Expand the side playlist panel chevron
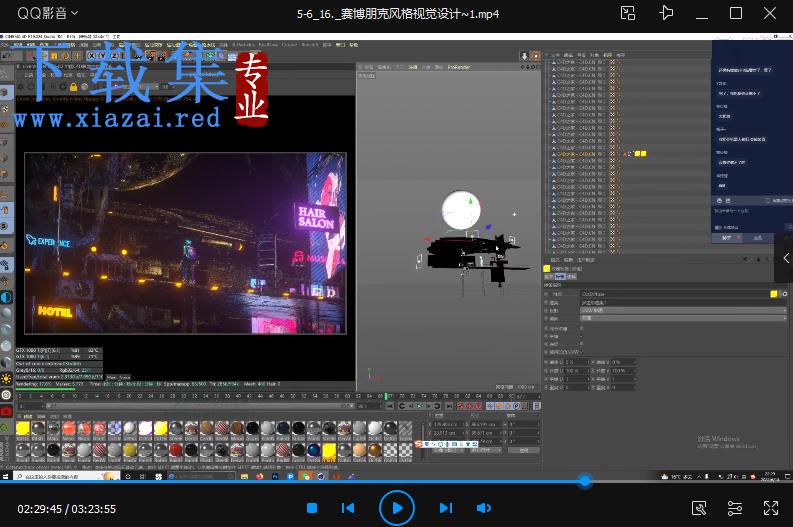Image resolution: width=793 pixels, height=527 pixels. pyautogui.click(x=786, y=258)
